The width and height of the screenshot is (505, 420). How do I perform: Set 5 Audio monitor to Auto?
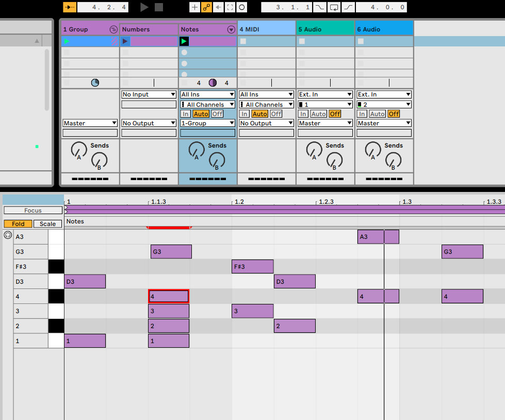coord(318,114)
